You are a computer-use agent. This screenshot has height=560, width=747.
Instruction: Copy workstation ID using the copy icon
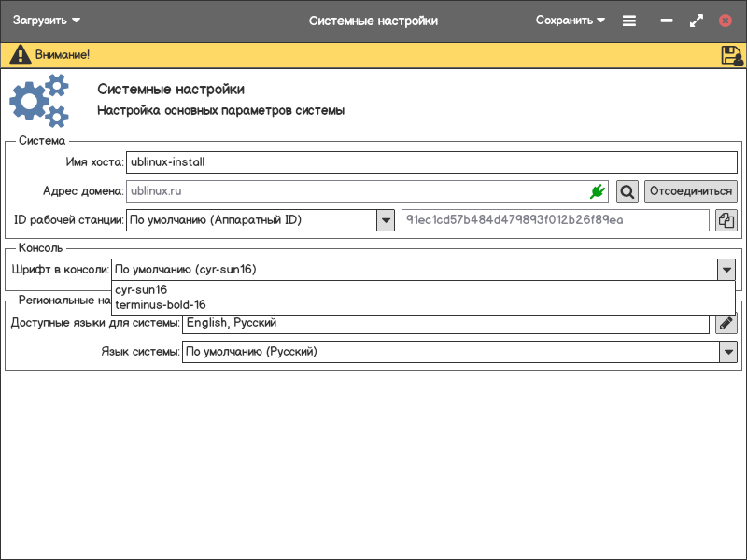726,220
